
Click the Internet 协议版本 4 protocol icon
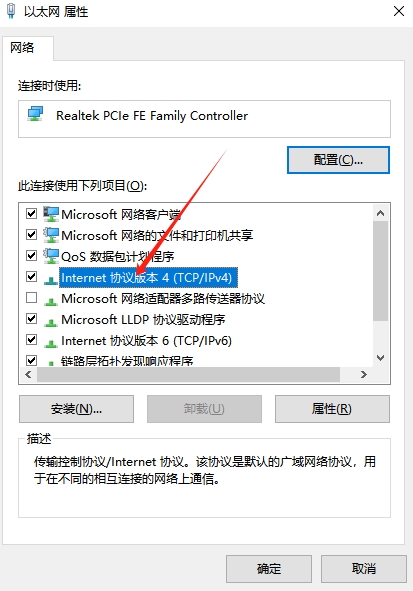[x=51, y=280]
